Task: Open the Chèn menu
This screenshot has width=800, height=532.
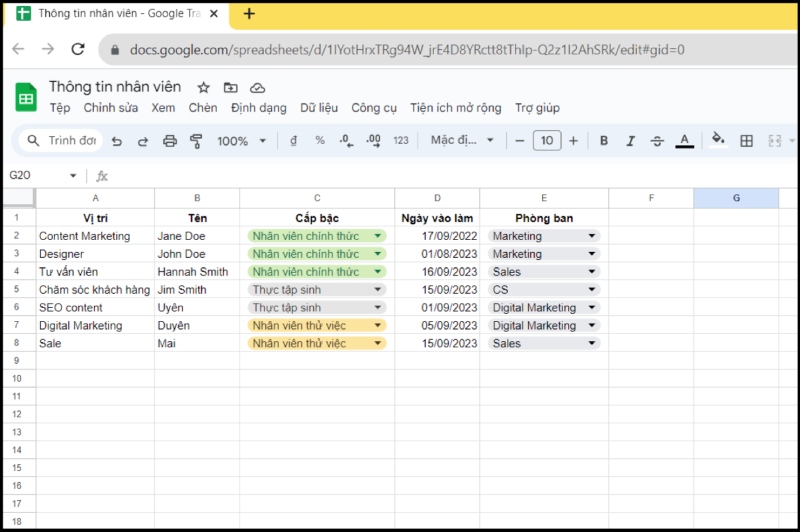Action: 203,108
